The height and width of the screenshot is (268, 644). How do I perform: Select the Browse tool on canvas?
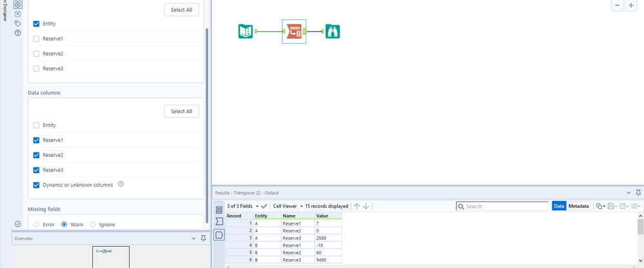[x=333, y=31]
